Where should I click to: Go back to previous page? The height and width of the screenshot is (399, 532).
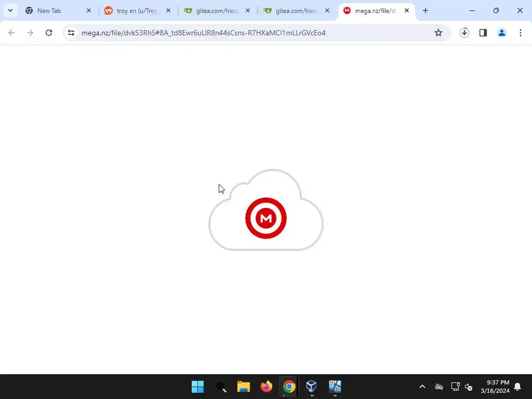11,33
